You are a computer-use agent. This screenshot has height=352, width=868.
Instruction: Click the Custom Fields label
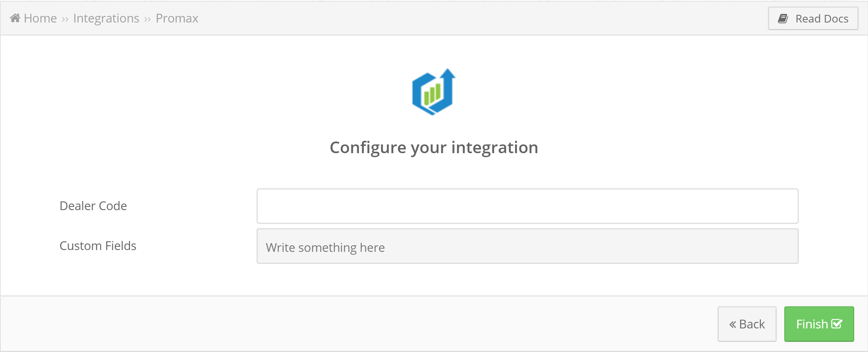pyautogui.click(x=98, y=246)
